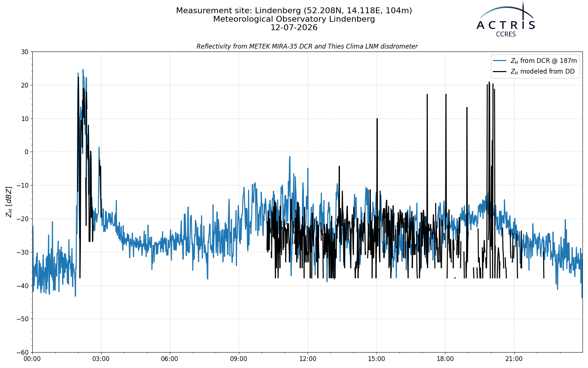Click the y-axis tick label −60
Image resolution: width=588 pixels, height=368 pixels.
pyautogui.click(x=22, y=352)
